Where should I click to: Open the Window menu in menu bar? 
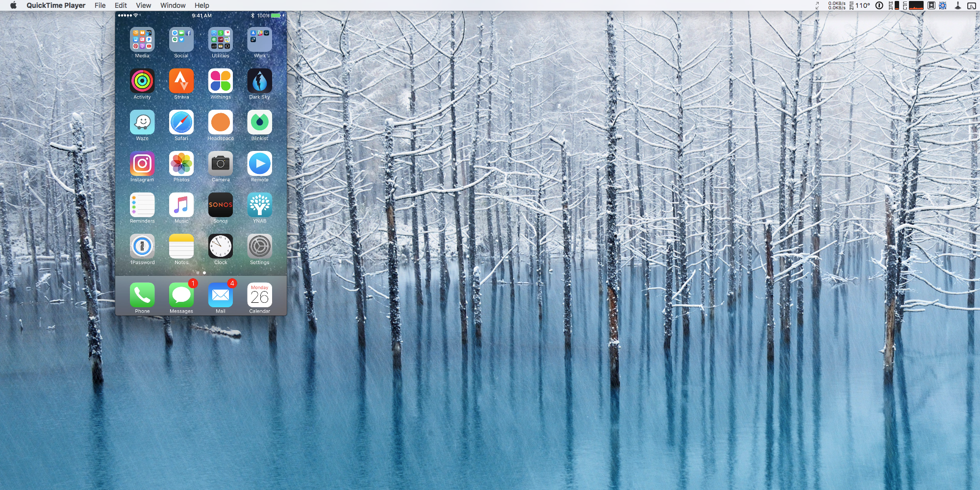coord(173,5)
